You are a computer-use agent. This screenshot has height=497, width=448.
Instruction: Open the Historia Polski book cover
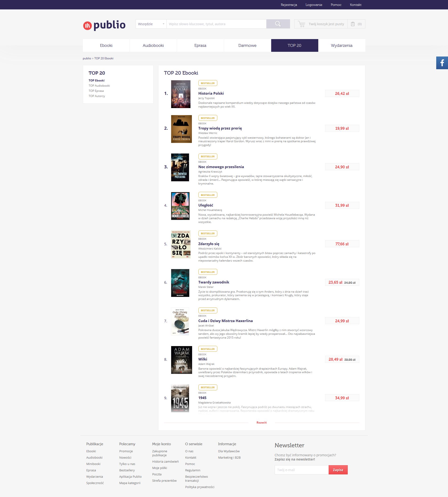tap(181, 94)
